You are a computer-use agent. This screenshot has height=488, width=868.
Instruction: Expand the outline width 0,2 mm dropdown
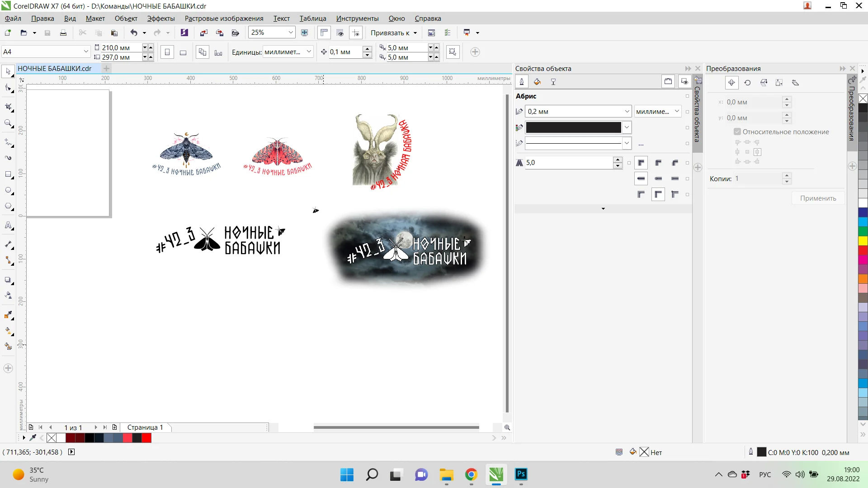627,112
